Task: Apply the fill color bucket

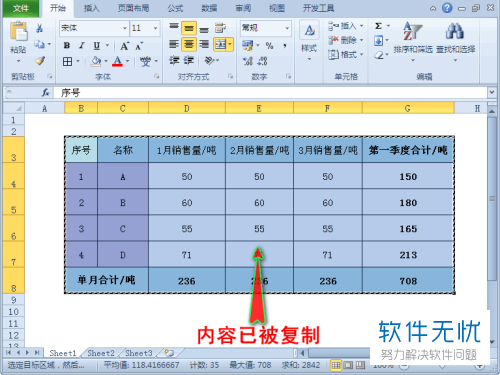Action: (x=96, y=61)
